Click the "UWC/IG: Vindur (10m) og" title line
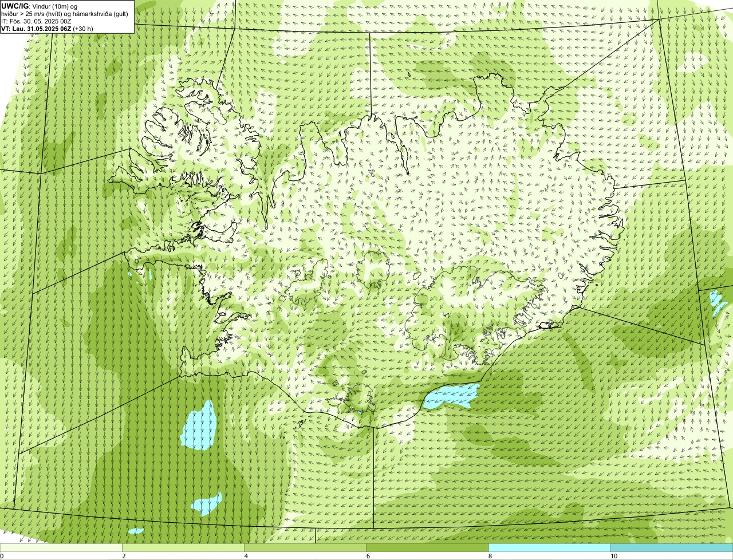Viewport: 733px width, 560px height. (x=40, y=6)
